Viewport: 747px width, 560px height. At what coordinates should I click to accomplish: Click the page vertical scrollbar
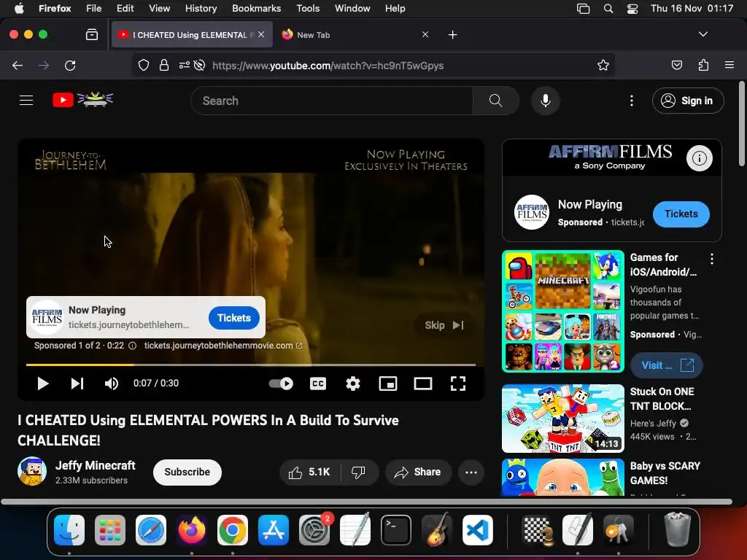click(741, 124)
